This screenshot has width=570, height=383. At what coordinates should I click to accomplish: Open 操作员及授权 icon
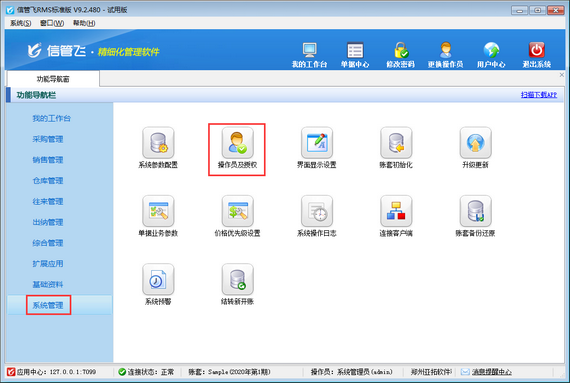[x=237, y=143]
